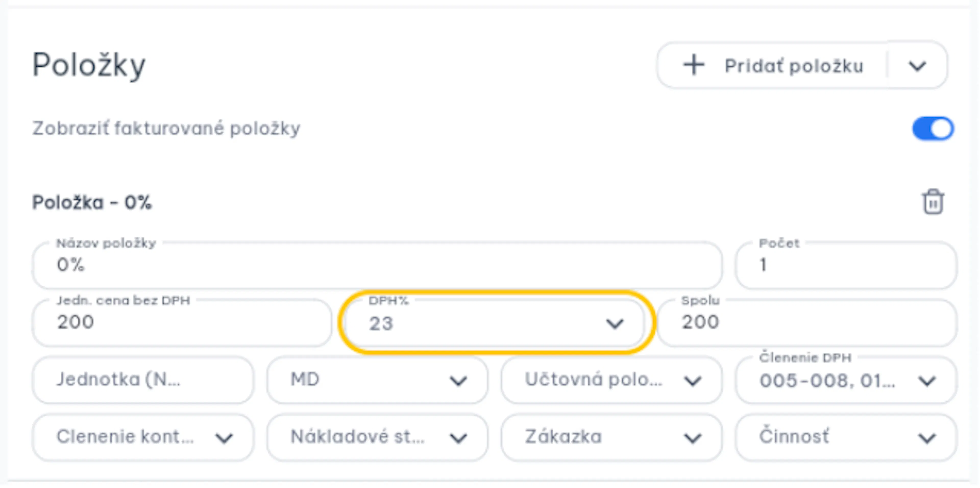
Task: Toggle Zobraziť fakturované položky switch
Action: coord(933,128)
